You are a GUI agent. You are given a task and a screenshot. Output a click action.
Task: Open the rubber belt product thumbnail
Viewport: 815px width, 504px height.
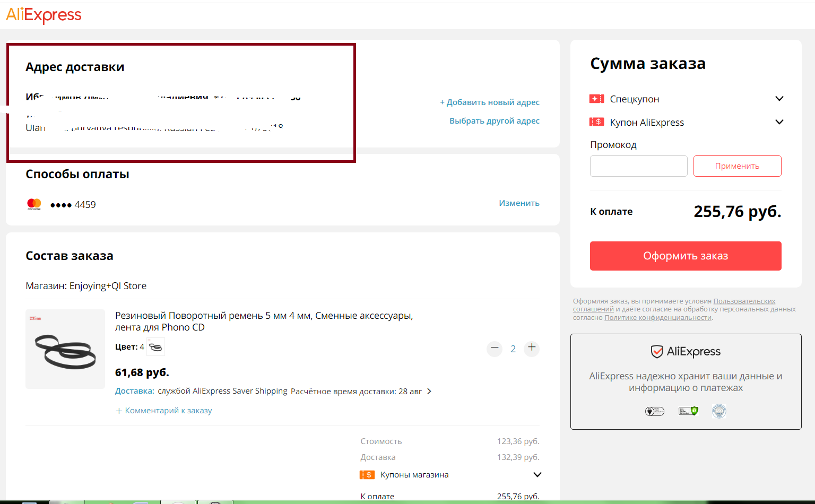click(x=65, y=349)
